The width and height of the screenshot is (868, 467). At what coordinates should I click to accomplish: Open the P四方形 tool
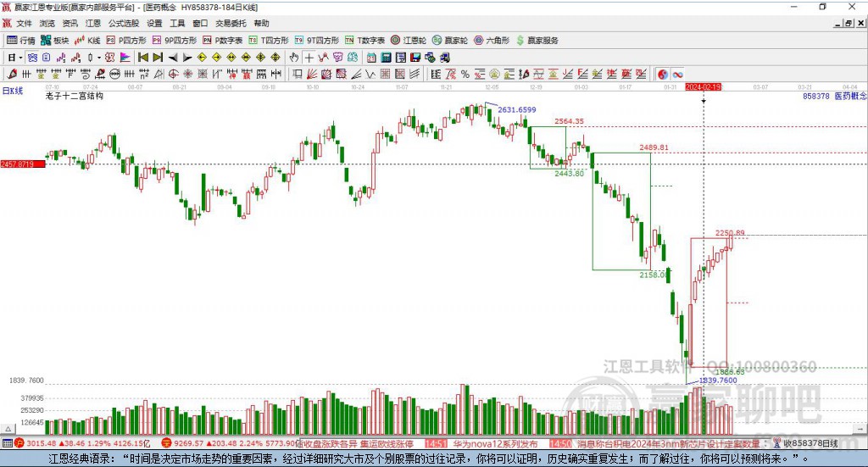click(x=126, y=41)
